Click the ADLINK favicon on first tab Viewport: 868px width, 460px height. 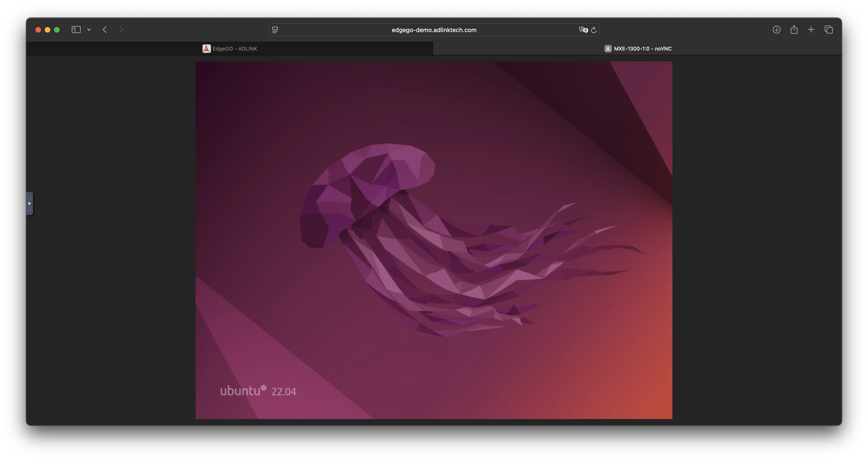[x=207, y=48]
